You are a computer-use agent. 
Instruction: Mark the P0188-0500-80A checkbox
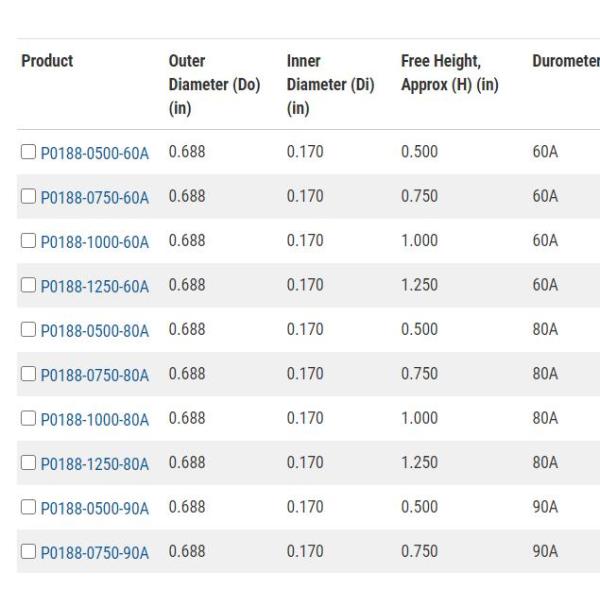[28, 330]
